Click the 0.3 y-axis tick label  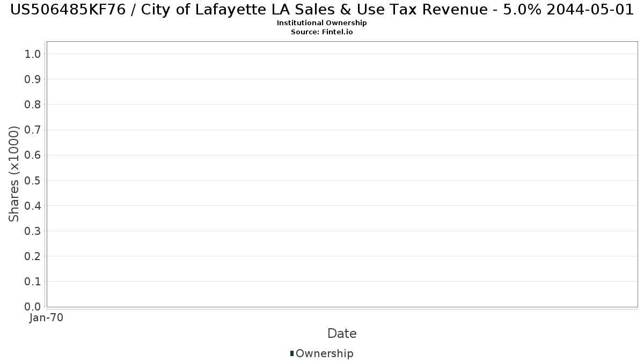(x=33, y=231)
